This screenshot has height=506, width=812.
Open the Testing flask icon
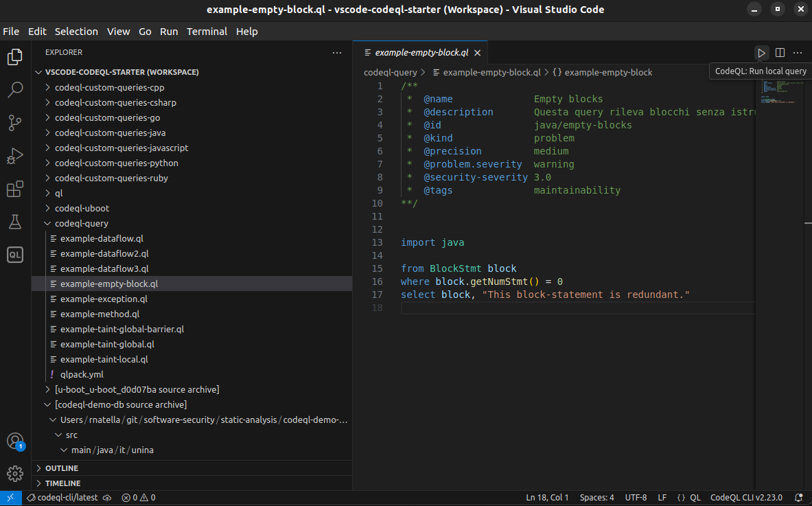coord(15,222)
